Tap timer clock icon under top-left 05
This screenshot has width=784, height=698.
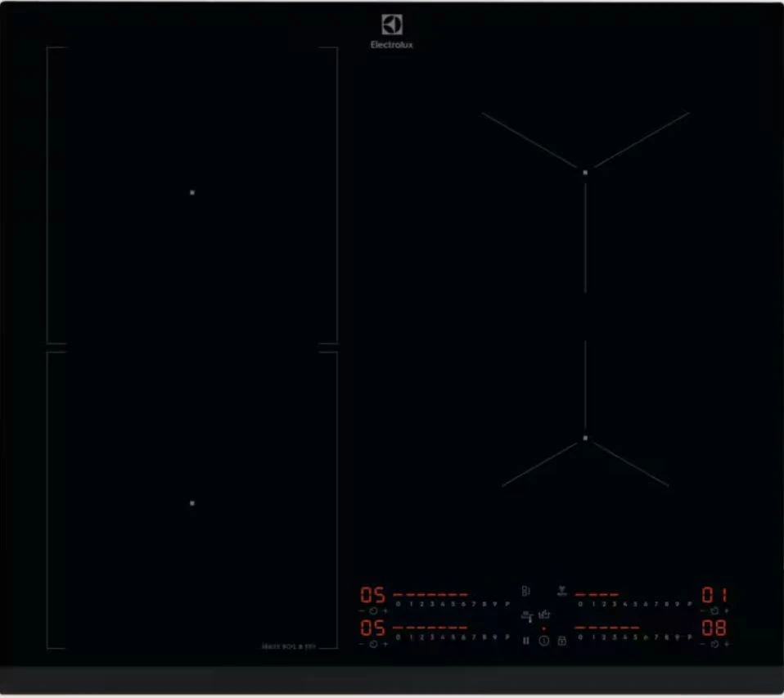[x=373, y=610]
